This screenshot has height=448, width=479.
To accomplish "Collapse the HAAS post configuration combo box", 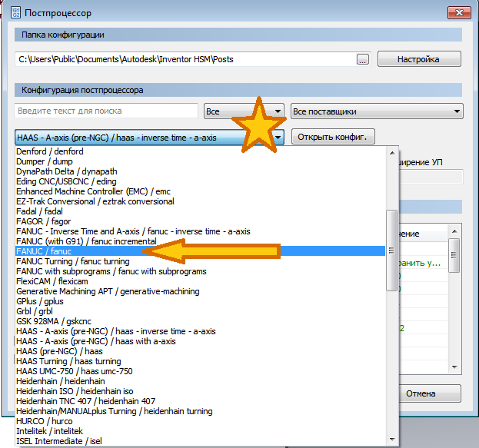I will tap(149, 138).
